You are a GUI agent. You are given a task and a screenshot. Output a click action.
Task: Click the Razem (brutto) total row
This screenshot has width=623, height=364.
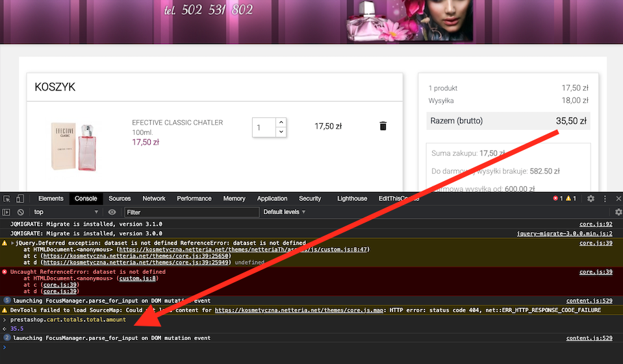[508, 121]
